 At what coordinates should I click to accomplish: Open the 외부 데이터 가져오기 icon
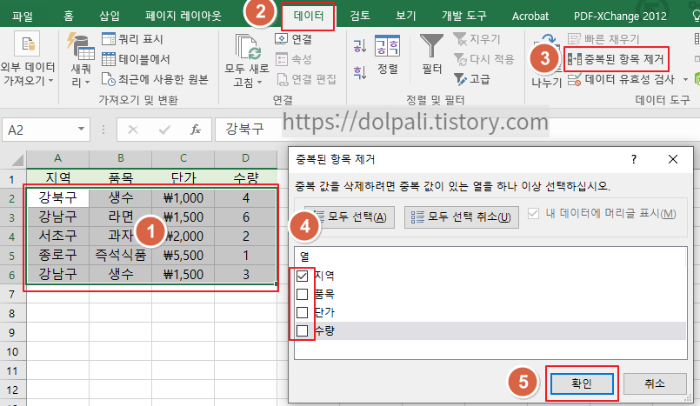28,44
